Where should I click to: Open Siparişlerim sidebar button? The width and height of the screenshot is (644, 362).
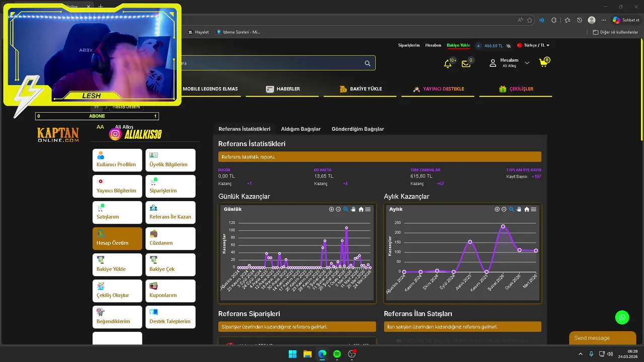pos(171,186)
